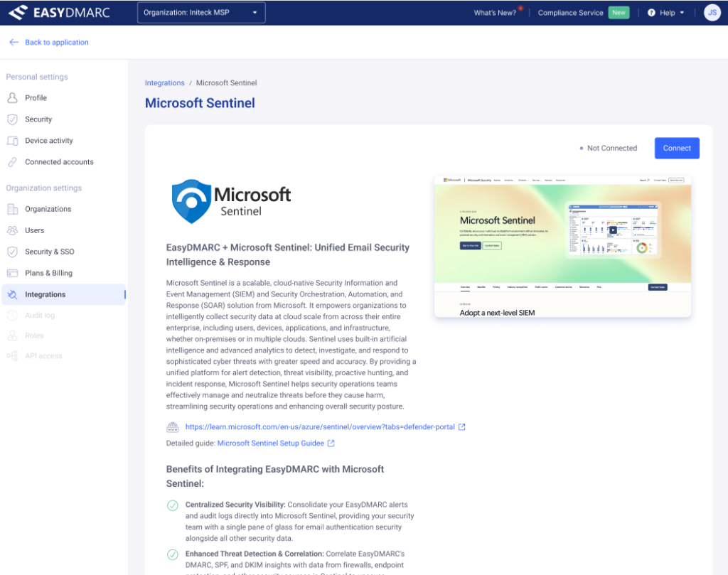Open Users settings
The image size is (728, 575).
click(x=35, y=230)
